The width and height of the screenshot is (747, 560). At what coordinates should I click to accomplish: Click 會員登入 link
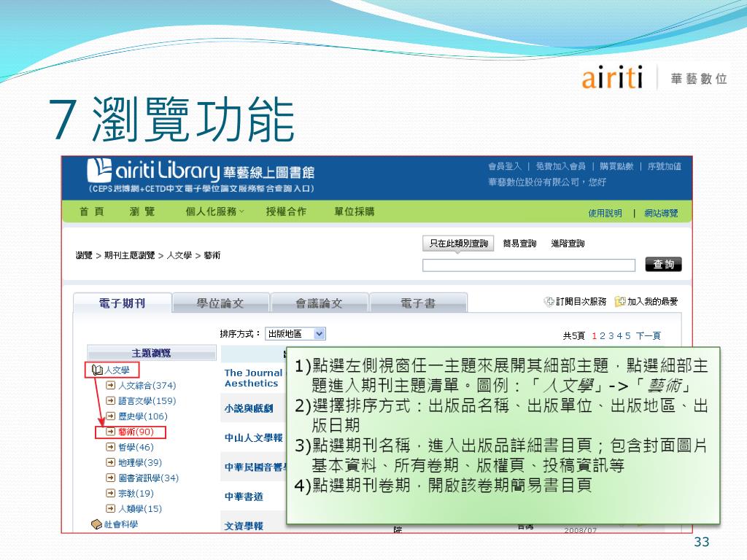click(x=505, y=166)
